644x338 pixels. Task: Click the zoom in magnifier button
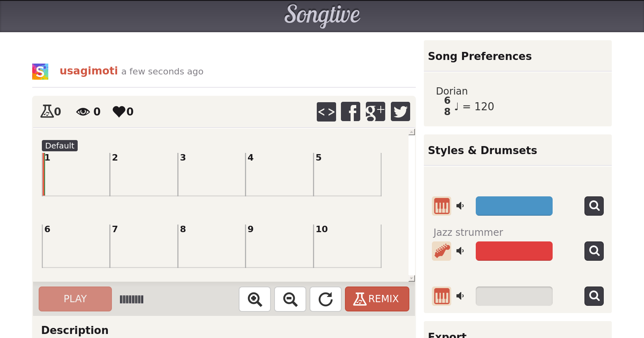point(255,299)
